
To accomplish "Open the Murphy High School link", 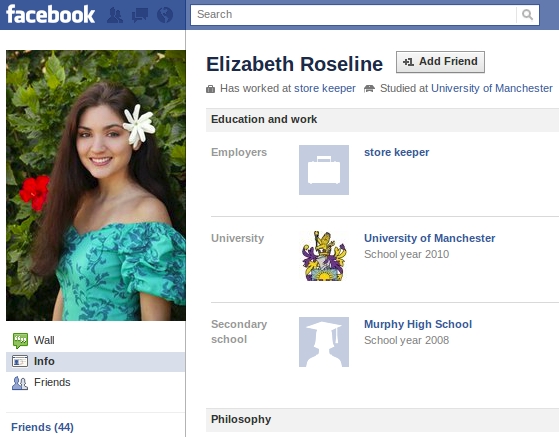I will tap(418, 324).
